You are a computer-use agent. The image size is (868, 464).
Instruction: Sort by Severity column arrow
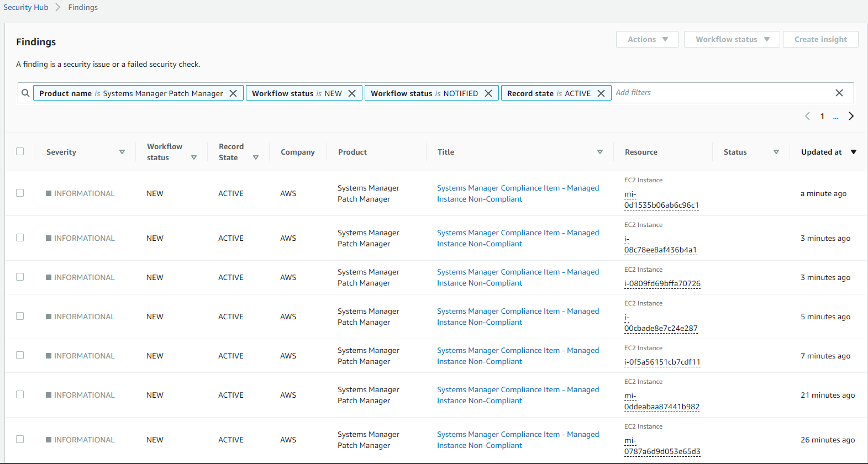click(122, 152)
